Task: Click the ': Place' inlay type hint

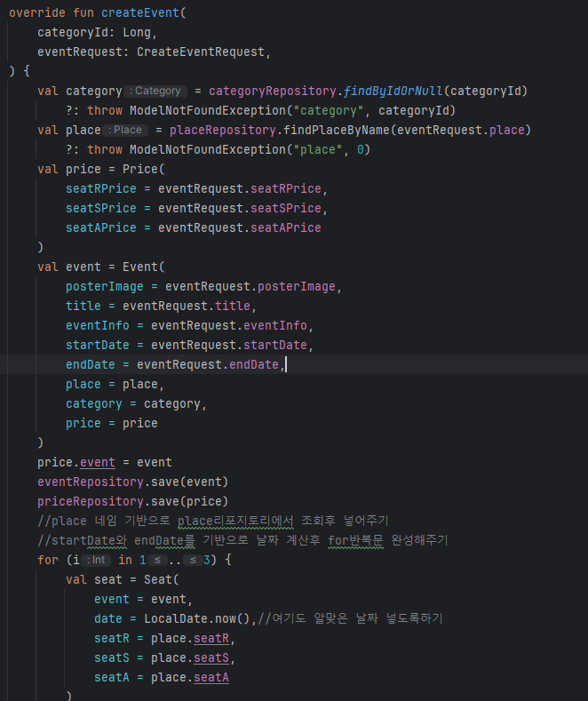Action: point(125,130)
